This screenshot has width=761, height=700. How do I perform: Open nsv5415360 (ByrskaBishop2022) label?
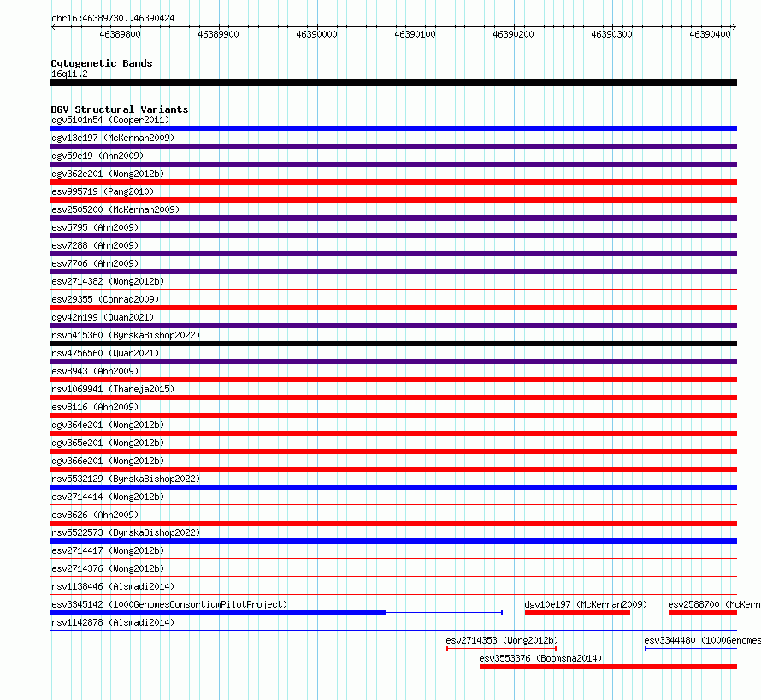coord(126,335)
